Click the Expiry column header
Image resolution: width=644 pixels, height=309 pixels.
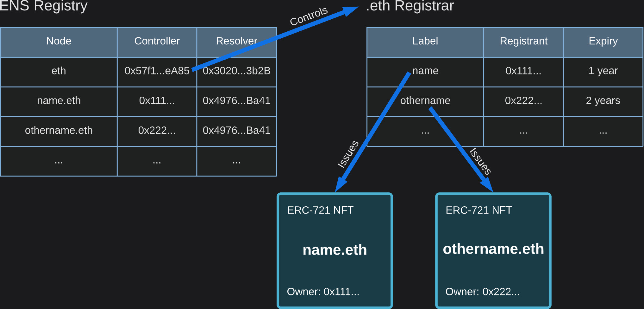tap(603, 41)
